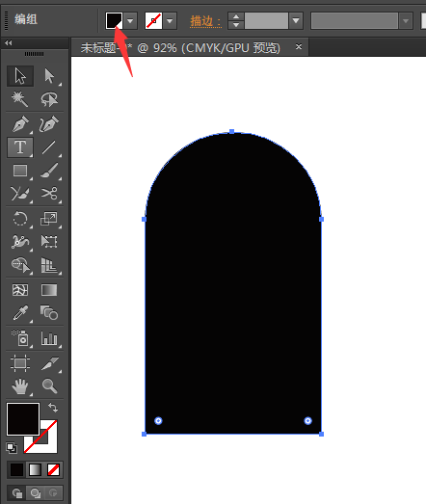Select the Line Segment tool
426x504 pixels.
click(x=49, y=147)
